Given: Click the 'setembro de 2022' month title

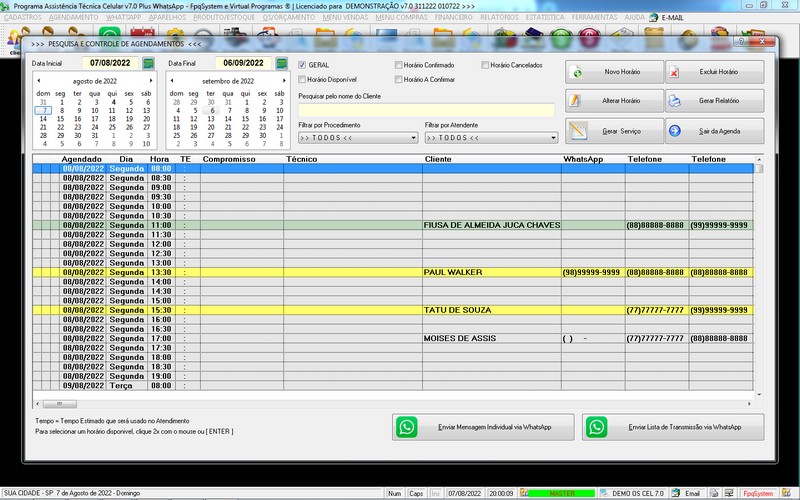Looking at the screenshot, I should (x=228, y=81).
